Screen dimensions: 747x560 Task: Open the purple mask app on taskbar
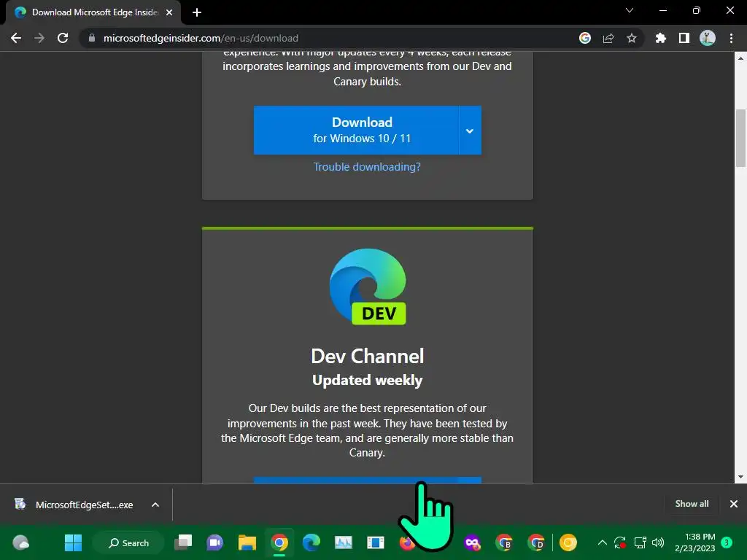pos(472,542)
